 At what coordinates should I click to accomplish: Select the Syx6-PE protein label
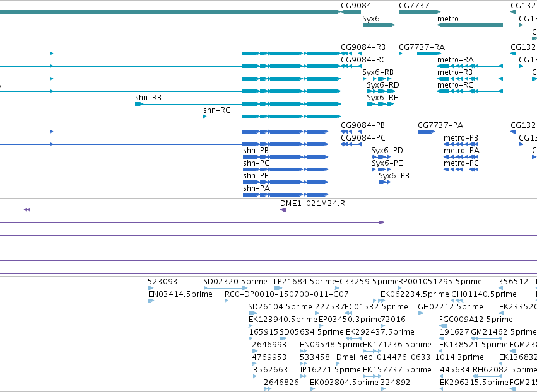[387, 163]
